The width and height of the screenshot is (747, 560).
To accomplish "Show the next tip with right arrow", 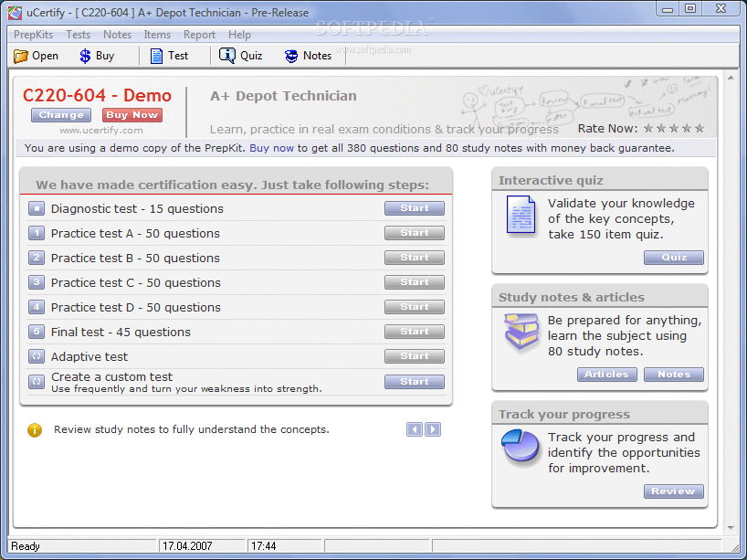I will click(x=433, y=429).
